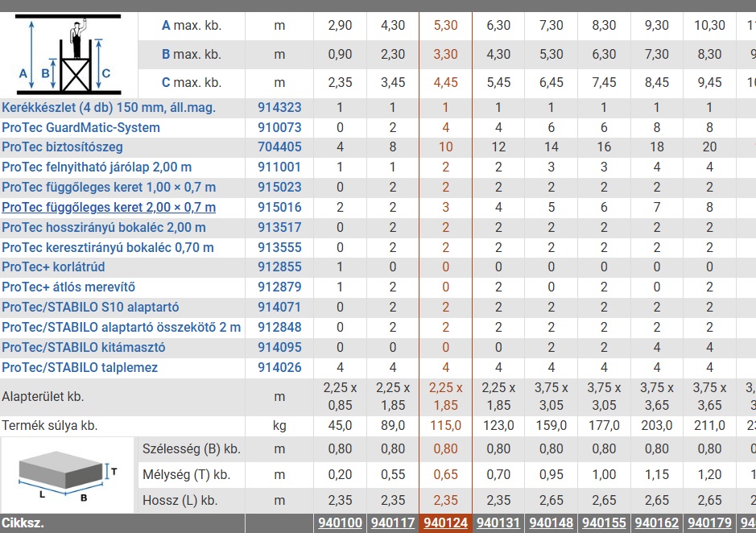Screen dimensions: 756x533
Task: Click the depth value 1,20
Action: pos(710,475)
